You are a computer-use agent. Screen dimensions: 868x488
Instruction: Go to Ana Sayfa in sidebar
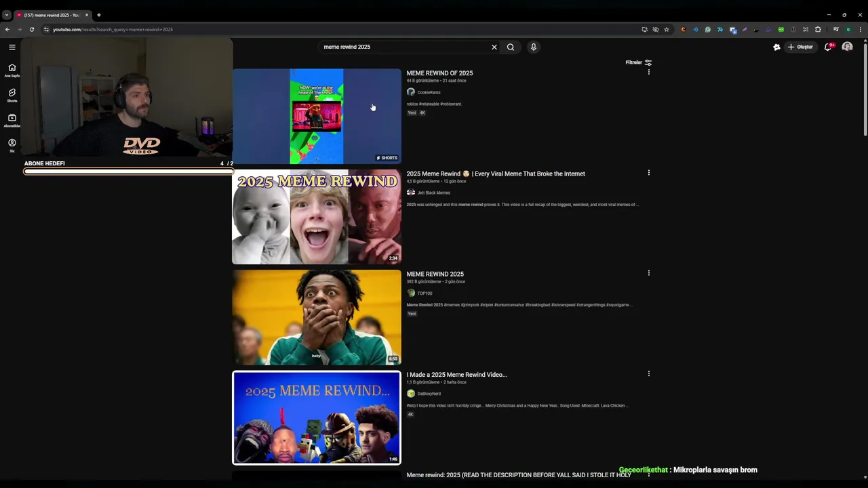click(x=12, y=70)
